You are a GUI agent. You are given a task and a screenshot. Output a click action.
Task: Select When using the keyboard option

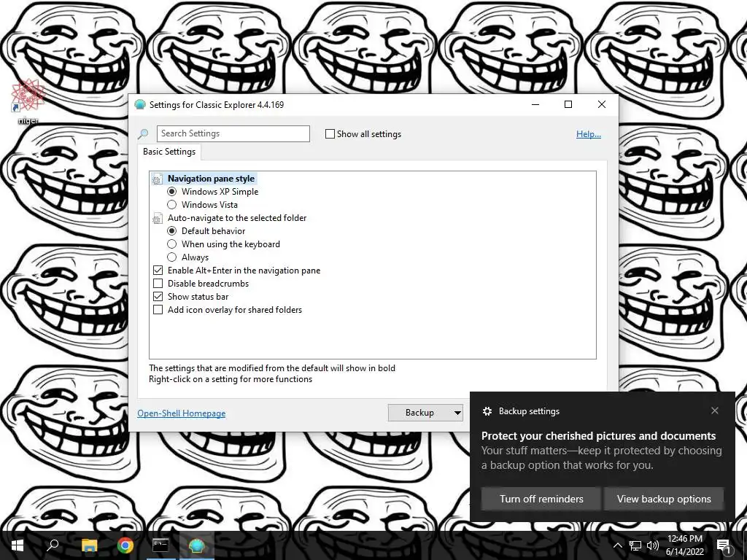point(172,244)
